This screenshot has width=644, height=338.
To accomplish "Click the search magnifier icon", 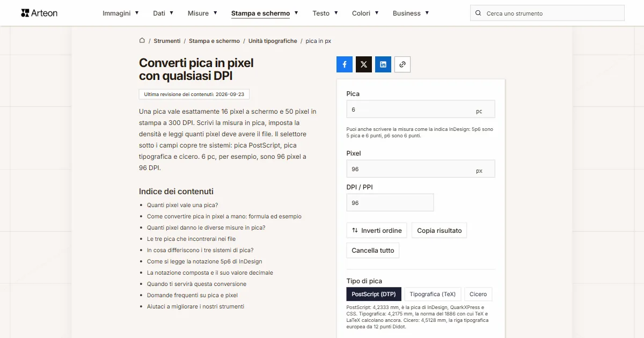I will (478, 13).
